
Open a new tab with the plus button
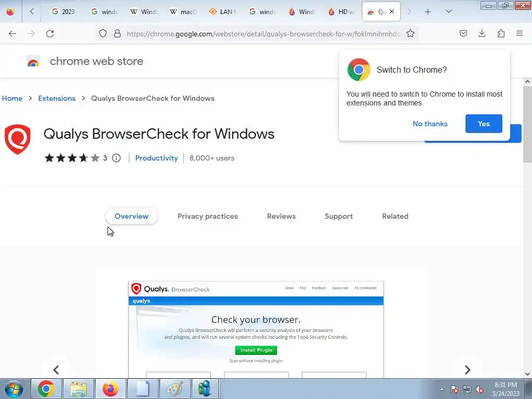(428, 11)
